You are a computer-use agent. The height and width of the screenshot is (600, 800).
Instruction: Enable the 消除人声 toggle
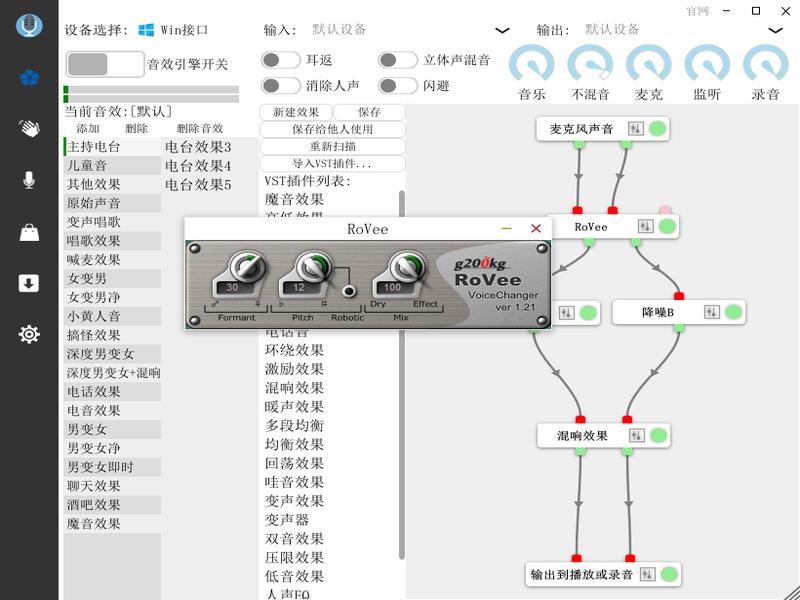[x=281, y=85]
